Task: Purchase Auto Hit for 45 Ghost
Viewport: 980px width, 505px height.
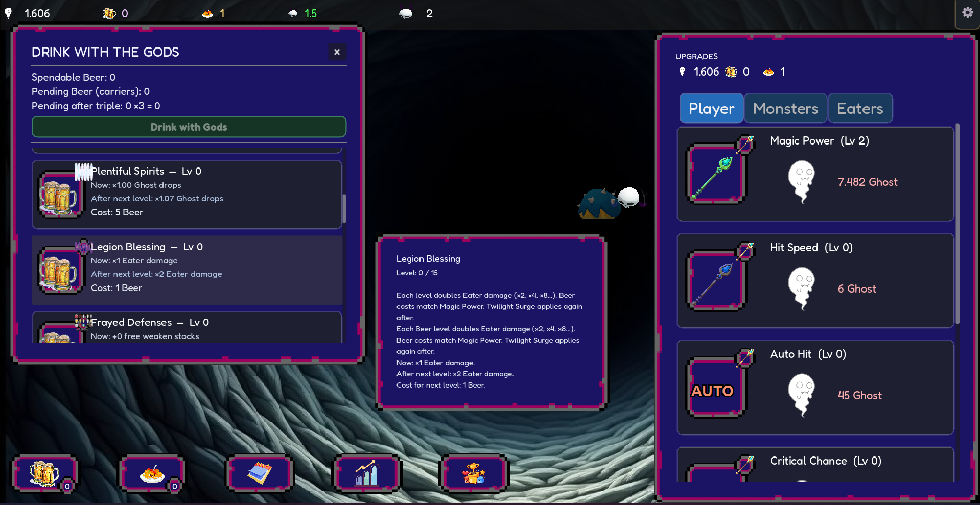Action: tap(815, 388)
